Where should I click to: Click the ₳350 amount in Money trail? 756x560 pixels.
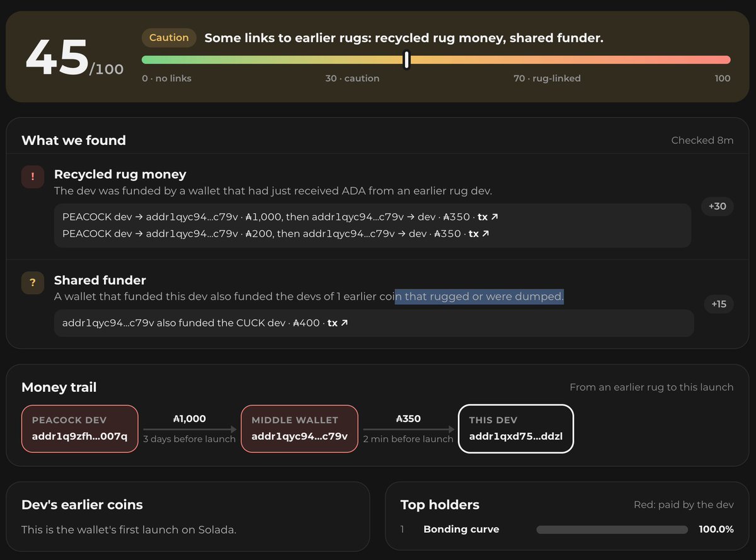408,419
